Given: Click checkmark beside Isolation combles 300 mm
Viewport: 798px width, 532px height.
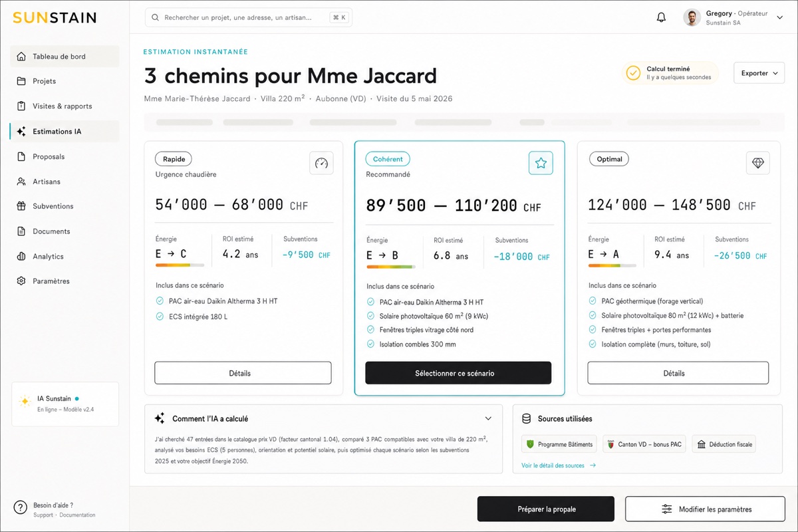Looking at the screenshot, I should [x=370, y=344].
